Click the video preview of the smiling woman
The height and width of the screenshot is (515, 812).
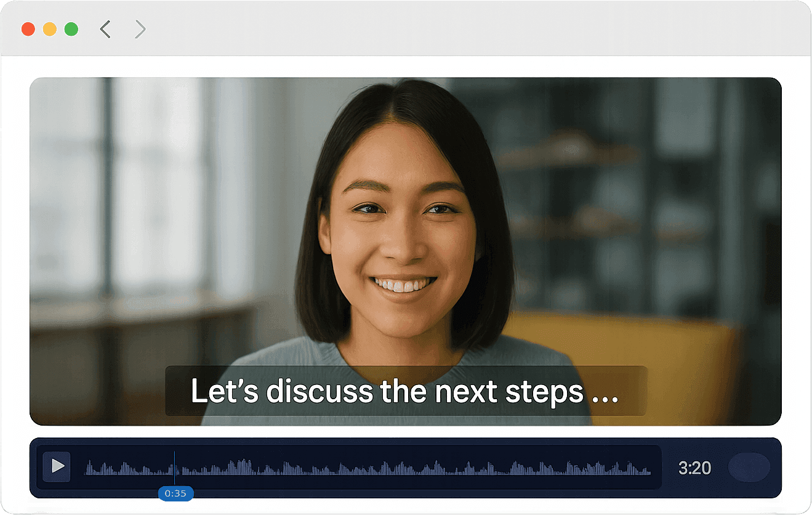(406, 251)
